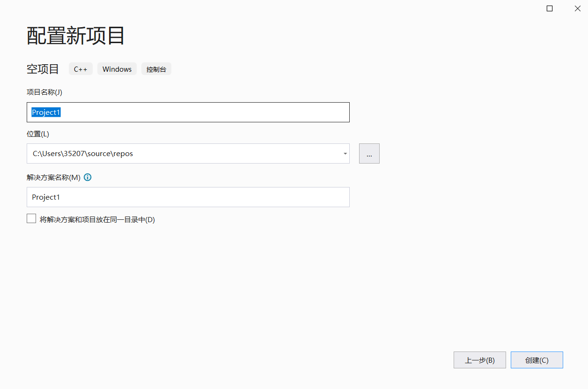
Task: Click the 项目名称 Project1 input field
Action: point(188,112)
